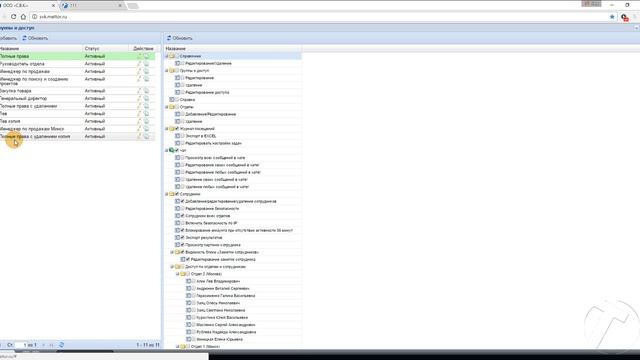640x360 pixels.
Task: Enable Включить безопасность по IP checkbox
Action: pos(182,223)
